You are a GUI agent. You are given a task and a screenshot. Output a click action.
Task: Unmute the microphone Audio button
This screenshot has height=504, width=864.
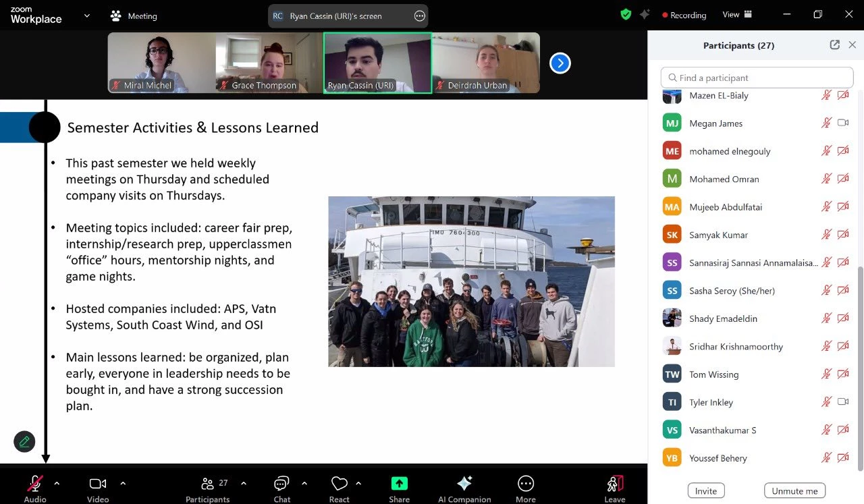point(35,483)
